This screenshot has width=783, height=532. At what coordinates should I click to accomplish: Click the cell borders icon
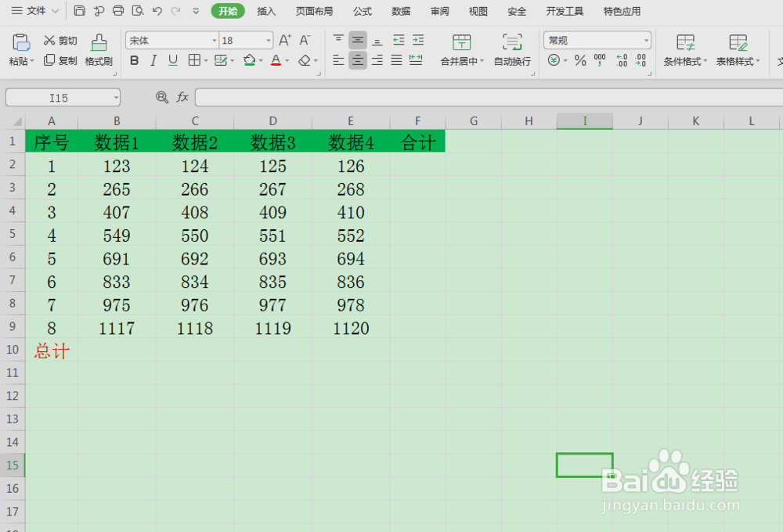pyautogui.click(x=194, y=60)
